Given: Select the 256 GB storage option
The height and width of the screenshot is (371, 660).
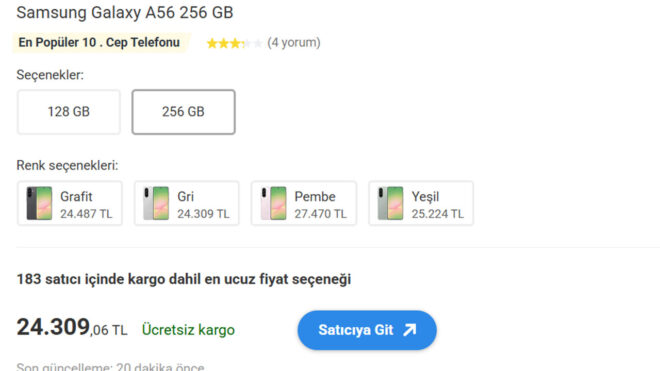Looking at the screenshot, I should tap(184, 112).
